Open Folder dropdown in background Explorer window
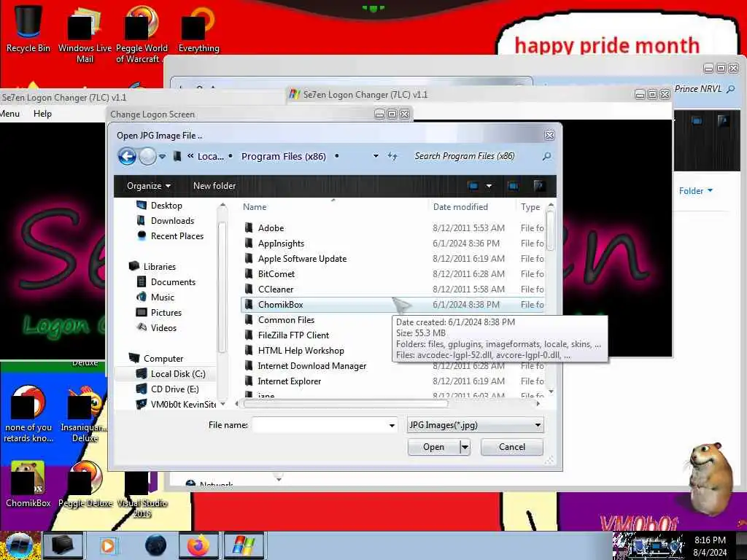This screenshot has width=747, height=560. tap(695, 190)
